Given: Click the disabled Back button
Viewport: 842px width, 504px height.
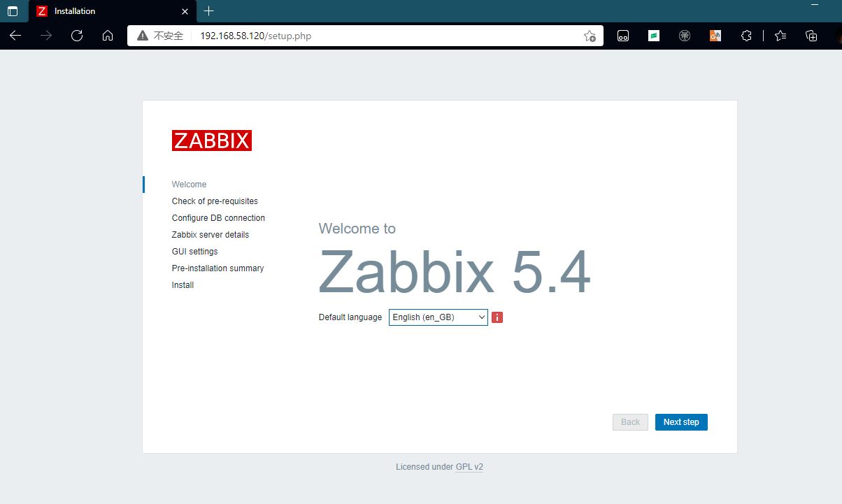Looking at the screenshot, I should tap(630, 422).
